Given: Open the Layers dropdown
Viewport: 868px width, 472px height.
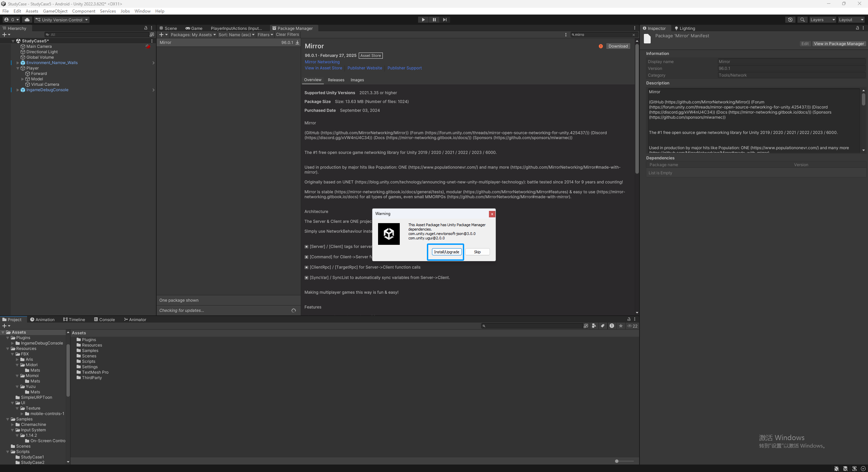Looking at the screenshot, I should [x=823, y=20].
